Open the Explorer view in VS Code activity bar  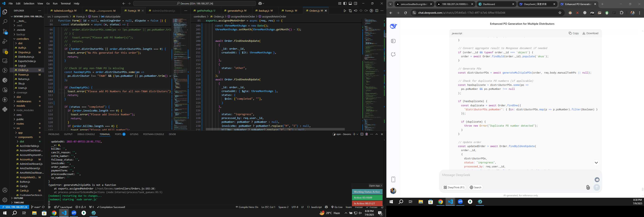tap(5, 12)
